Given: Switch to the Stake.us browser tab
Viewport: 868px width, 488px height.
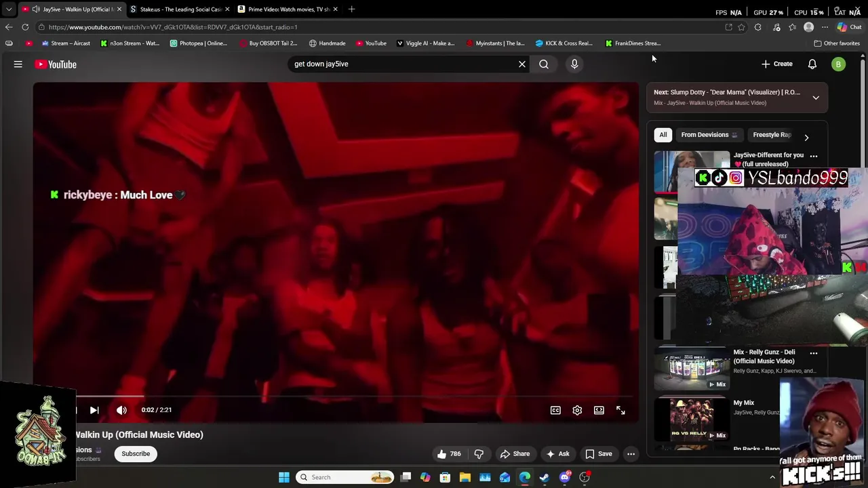Looking at the screenshot, I should 180,9.
